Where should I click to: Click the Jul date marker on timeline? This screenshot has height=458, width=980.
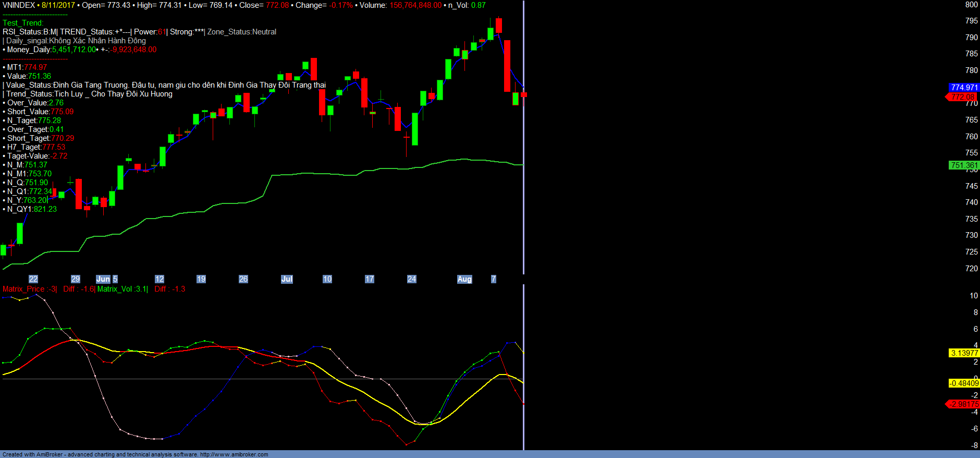click(x=287, y=279)
